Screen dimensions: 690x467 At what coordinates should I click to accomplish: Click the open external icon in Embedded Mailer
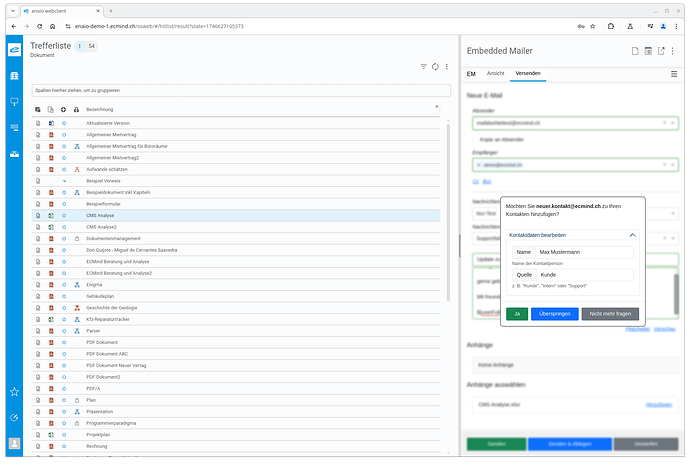pyautogui.click(x=661, y=51)
